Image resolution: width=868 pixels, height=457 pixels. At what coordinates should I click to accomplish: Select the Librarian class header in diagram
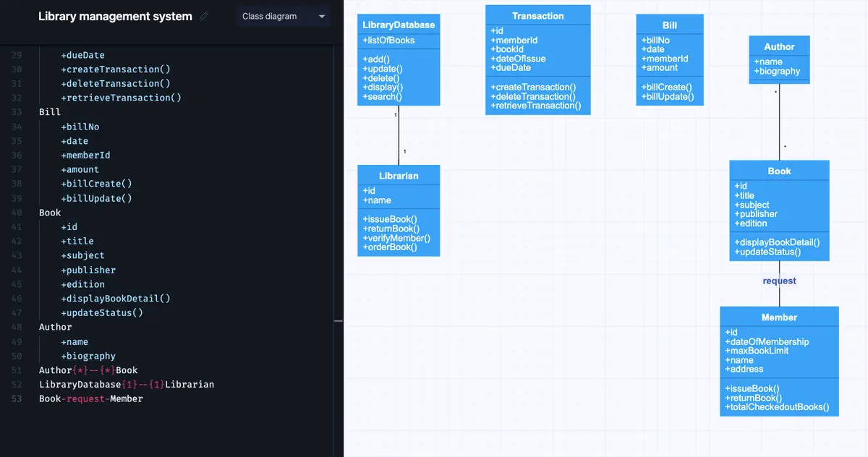(399, 175)
